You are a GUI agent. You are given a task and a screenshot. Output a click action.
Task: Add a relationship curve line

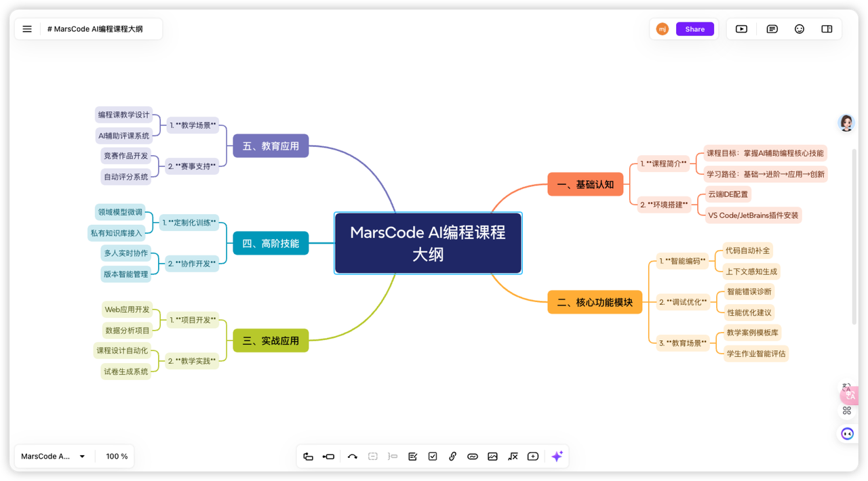point(353,457)
